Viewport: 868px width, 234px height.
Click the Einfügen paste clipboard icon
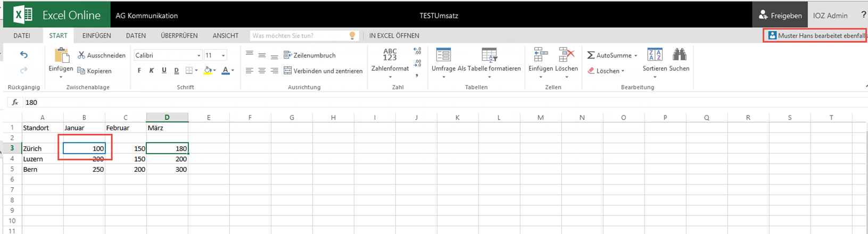pyautogui.click(x=61, y=55)
